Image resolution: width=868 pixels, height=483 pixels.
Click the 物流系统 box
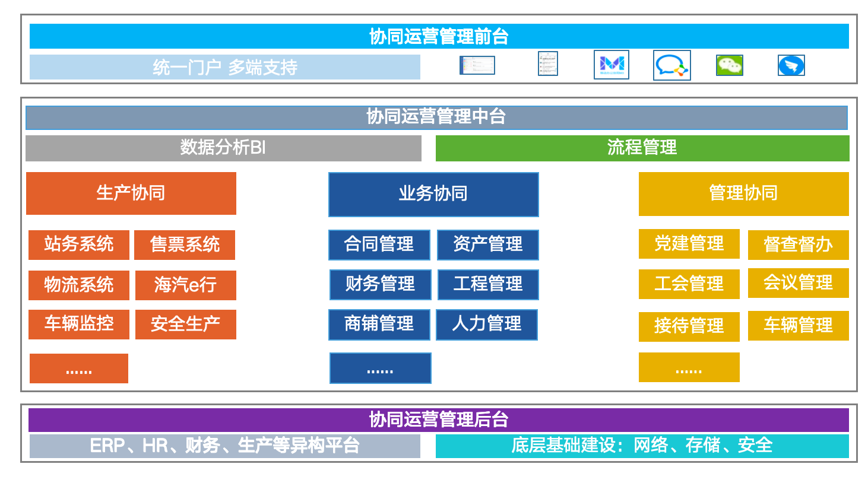tap(79, 285)
